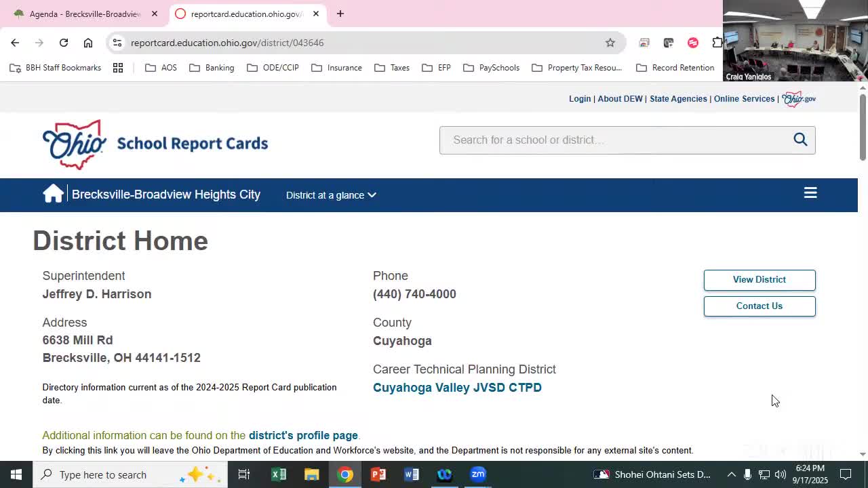Close the reportcard.education.ohio.gov tab
This screenshot has width=868, height=488.
(316, 14)
